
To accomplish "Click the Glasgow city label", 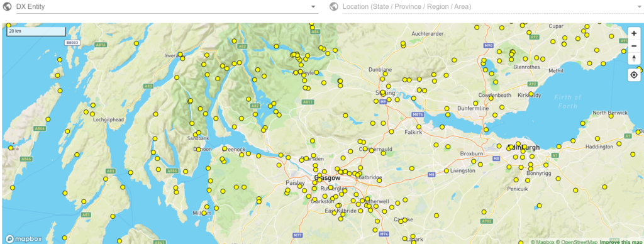I will click(x=327, y=178).
